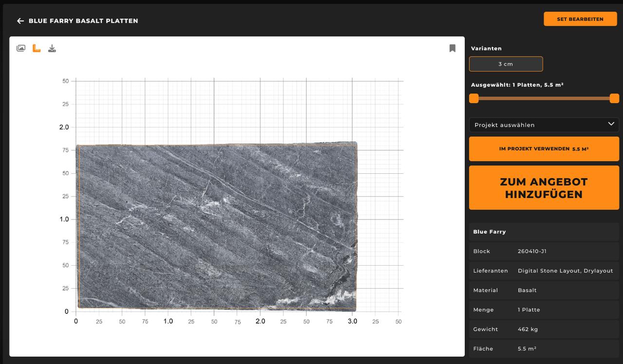Download the slab image
The height and width of the screenshot is (364, 623).
pyautogui.click(x=52, y=48)
